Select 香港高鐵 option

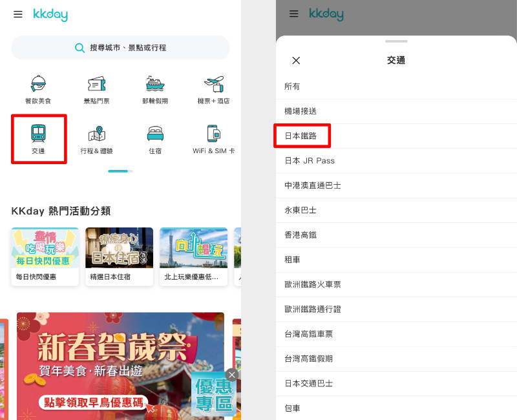point(396,235)
